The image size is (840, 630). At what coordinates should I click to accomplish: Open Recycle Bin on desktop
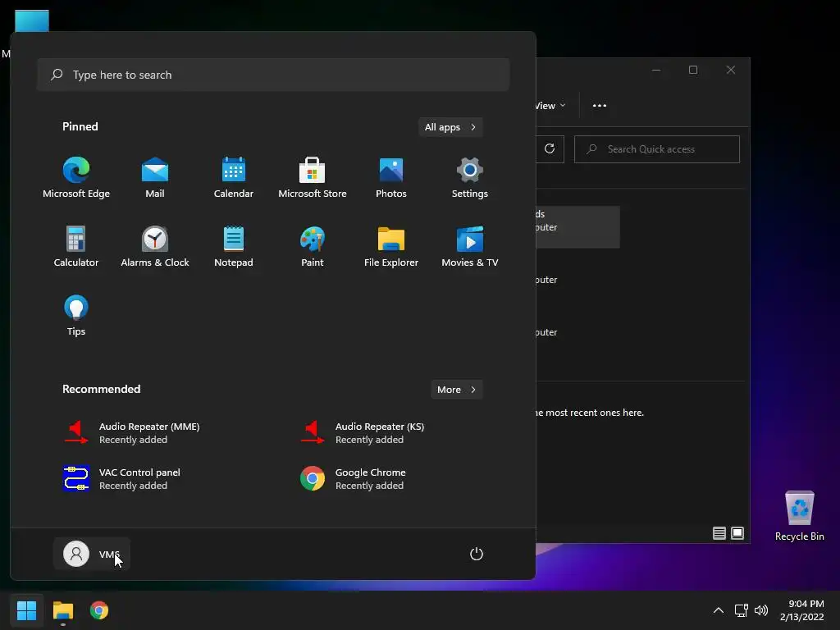point(799,517)
